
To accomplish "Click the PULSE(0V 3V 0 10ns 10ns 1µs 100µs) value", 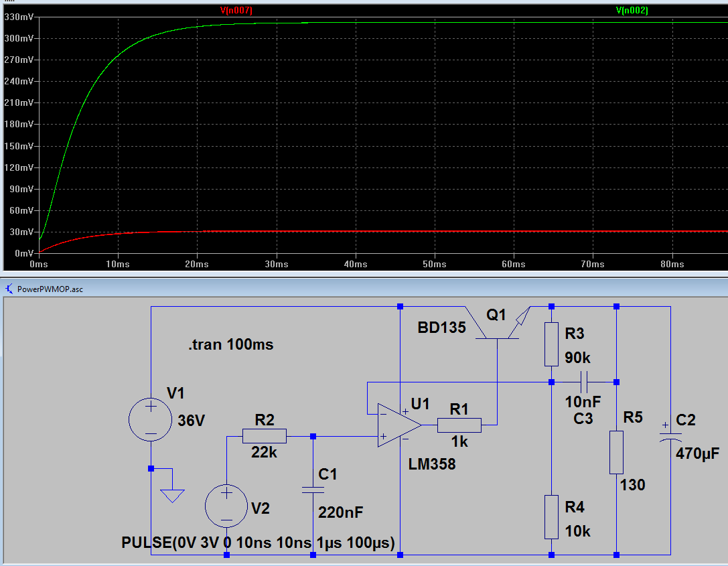I will [x=258, y=543].
